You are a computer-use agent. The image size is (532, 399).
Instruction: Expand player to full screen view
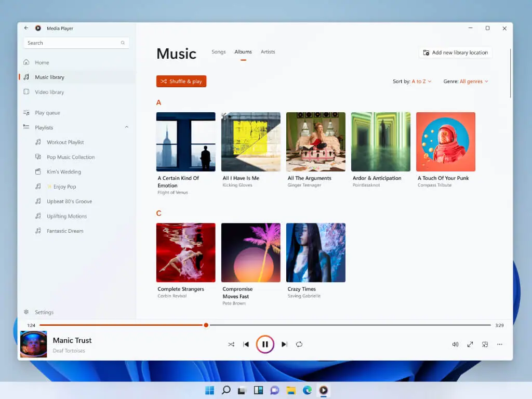point(470,344)
